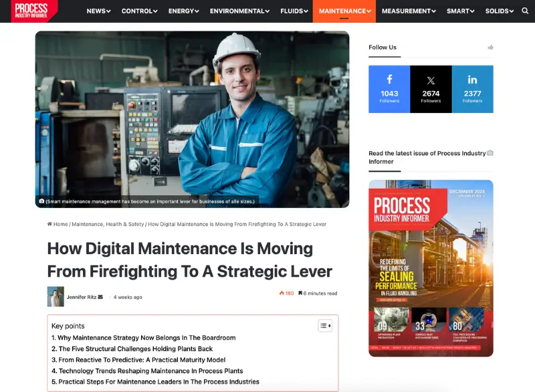Select the X followers icon
Screen dimensions: 535x392
[x=431, y=79]
